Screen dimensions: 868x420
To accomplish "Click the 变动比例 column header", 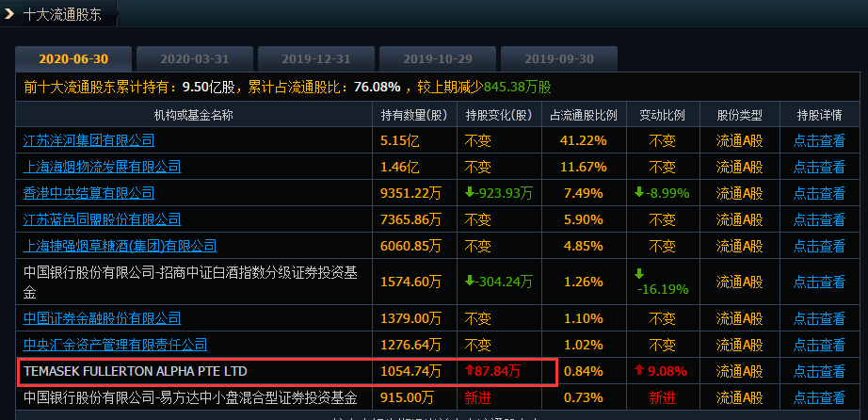I will click(x=663, y=115).
